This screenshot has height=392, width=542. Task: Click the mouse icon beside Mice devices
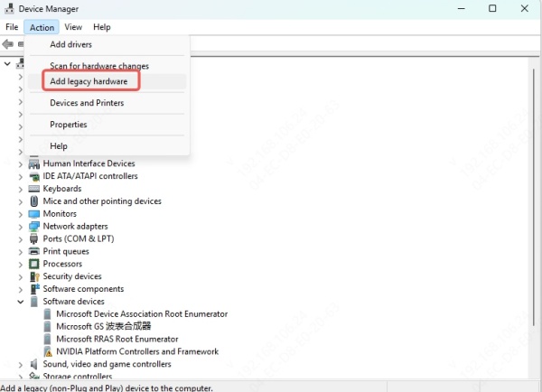tap(34, 201)
